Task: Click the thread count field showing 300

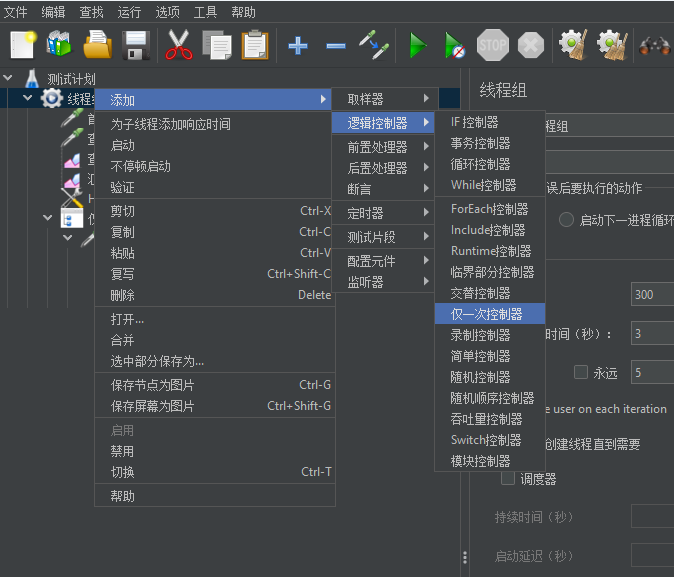Action: click(x=652, y=295)
